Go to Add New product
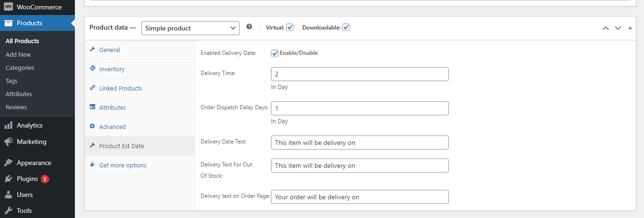Viewport: 644px width, 218px height. click(x=18, y=54)
